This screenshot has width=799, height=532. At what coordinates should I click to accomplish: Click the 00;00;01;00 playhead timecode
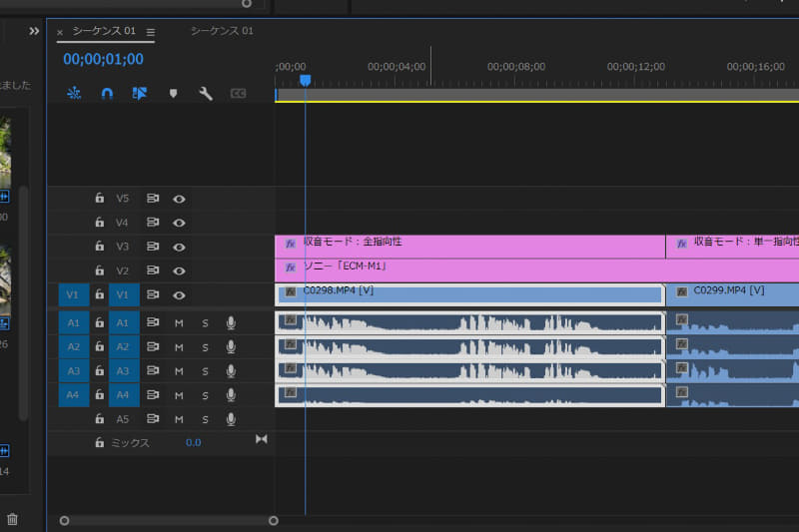(104, 59)
